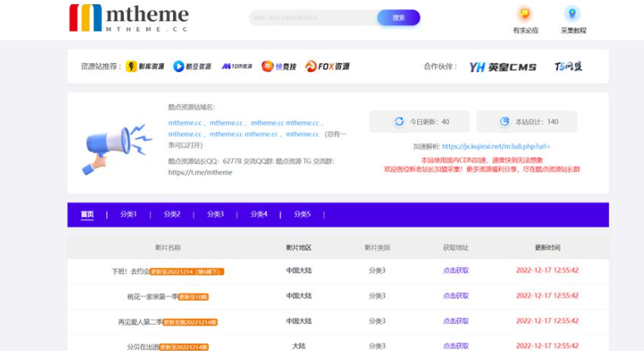Click 大陆 region in 分贝在出逃 row
Image resolution: width=644 pixels, height=351 pixels.
coord(298,346)
